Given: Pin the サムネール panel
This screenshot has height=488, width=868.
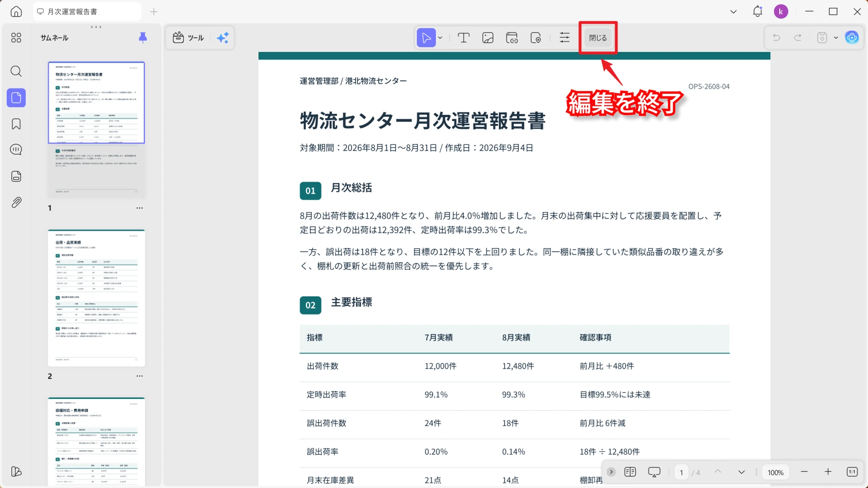Looking at the screenshot, I should click(x=143, y=38).
